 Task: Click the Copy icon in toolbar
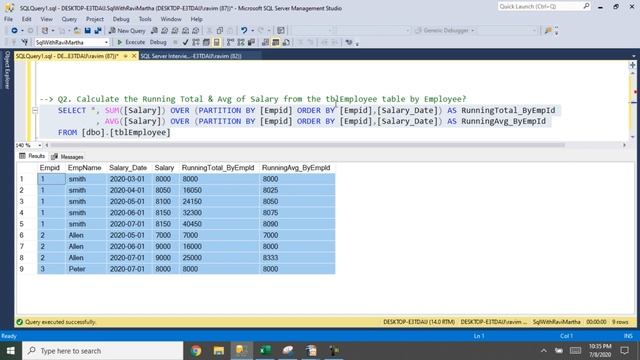pos(220,31)
